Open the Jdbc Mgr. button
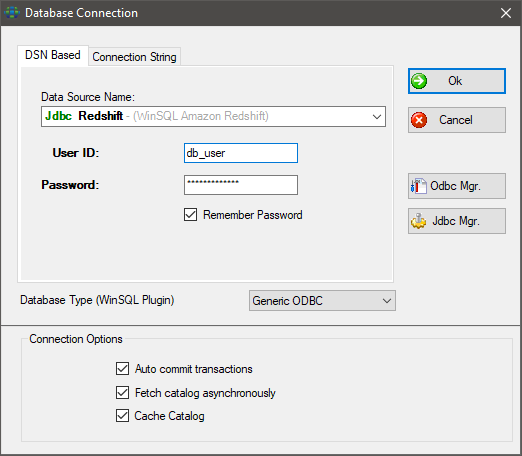The image size is (522, 456). pos(457,221)
